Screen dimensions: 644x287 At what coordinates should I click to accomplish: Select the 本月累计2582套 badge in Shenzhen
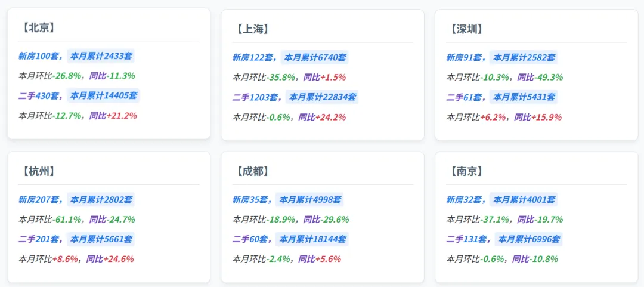524,57
